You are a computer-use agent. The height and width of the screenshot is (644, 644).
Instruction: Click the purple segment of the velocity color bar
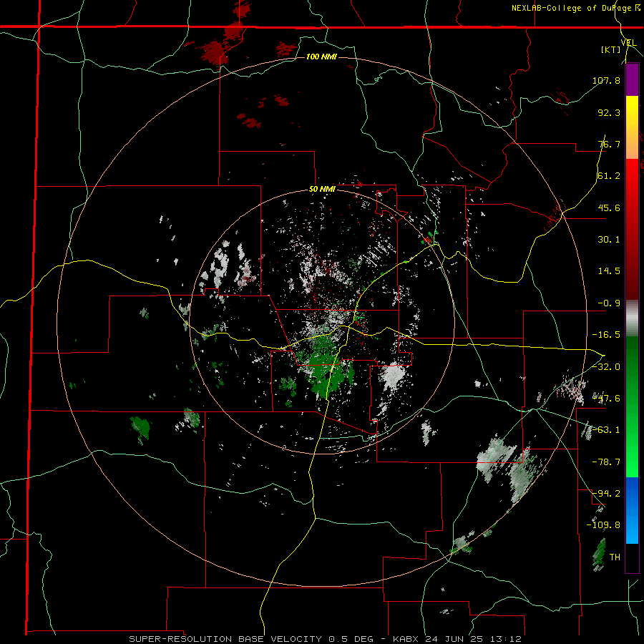coord(632,80)
